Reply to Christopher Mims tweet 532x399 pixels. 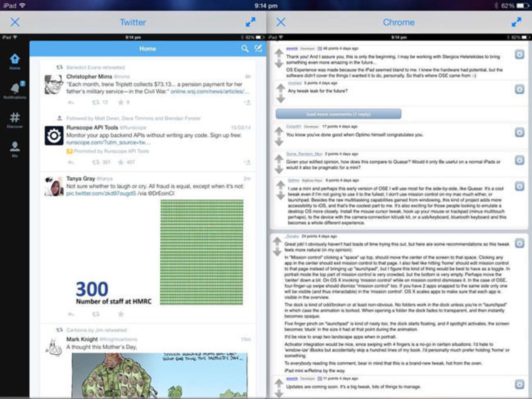click(71, 103)
